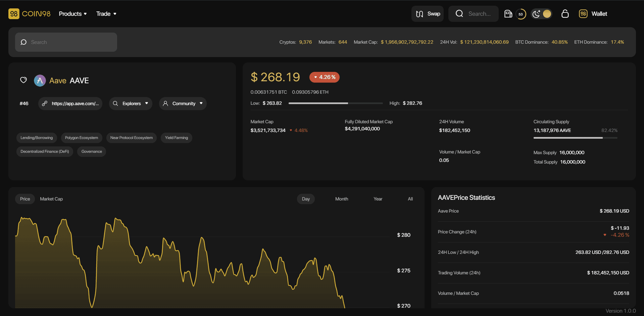Select the All chart range
The height and width of the screenshot is (316, 644).
coord(410,199)
